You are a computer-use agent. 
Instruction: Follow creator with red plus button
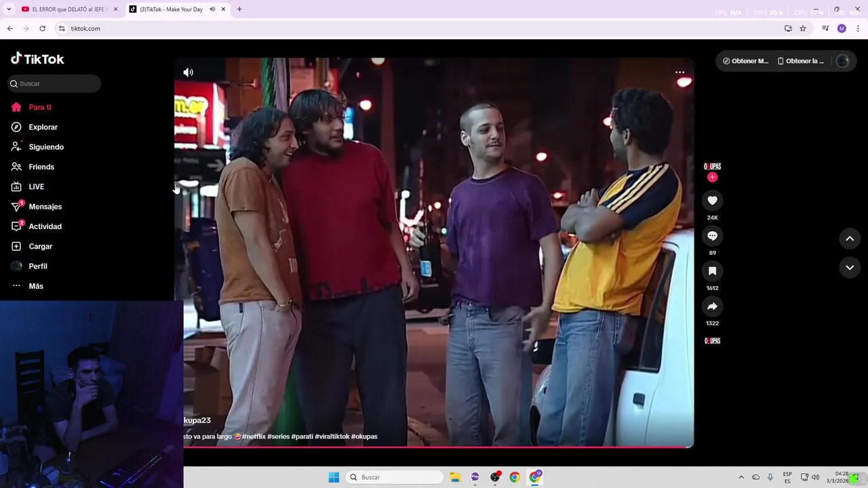712,178
